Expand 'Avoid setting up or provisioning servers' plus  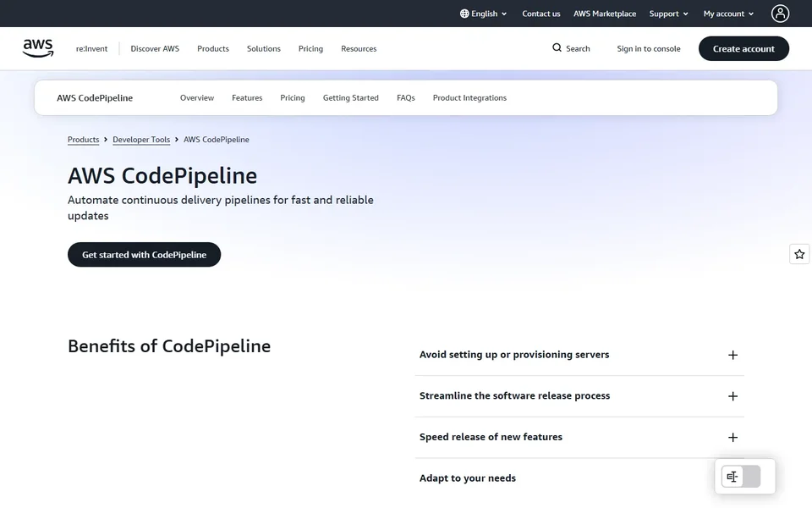(x=732, y=355)
